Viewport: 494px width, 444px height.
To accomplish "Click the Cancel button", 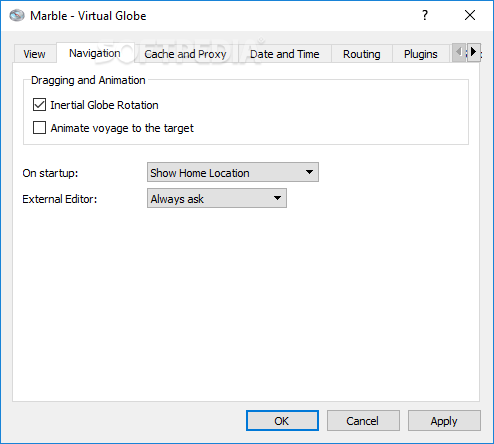I will pyautogui.click(x=363, y=421).
